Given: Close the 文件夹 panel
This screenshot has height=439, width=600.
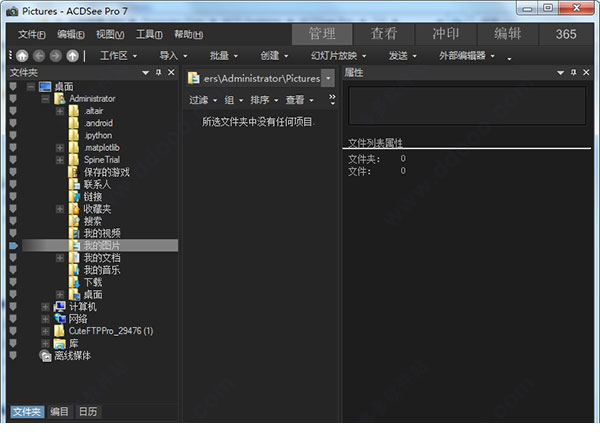Looking at the screenshot, I should coord(171,72).
